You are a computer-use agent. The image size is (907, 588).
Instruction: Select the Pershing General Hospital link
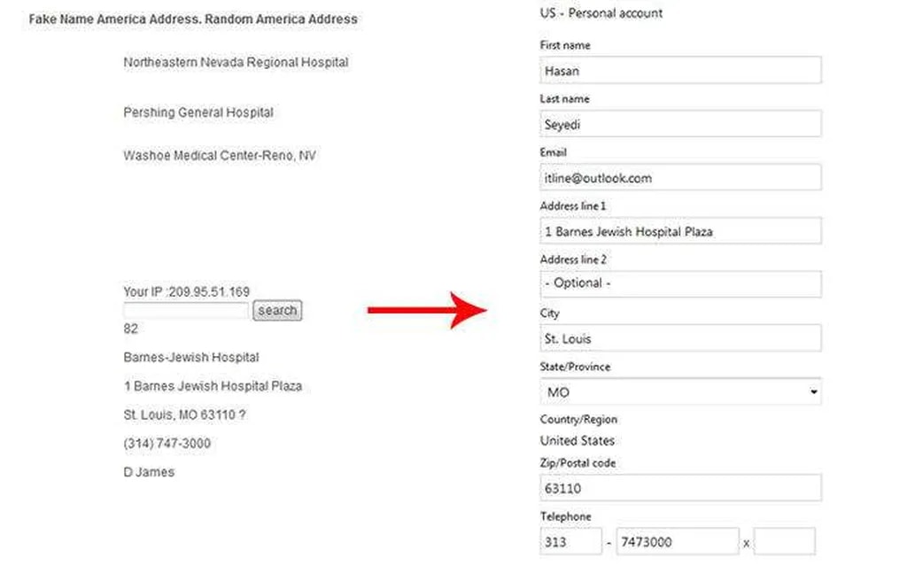[x=198, y=112]
